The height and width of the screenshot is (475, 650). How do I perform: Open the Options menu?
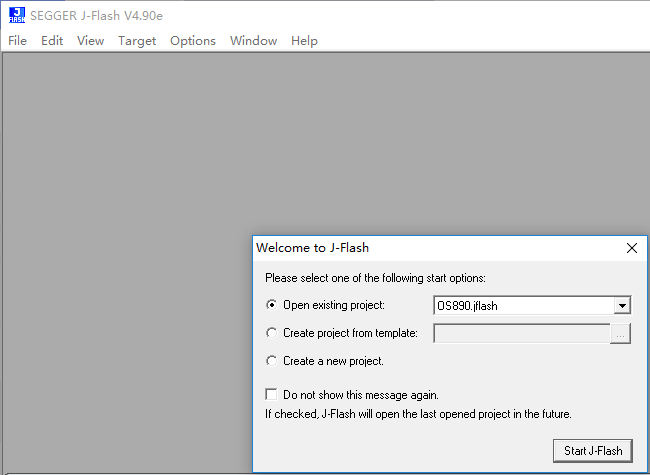193,41
